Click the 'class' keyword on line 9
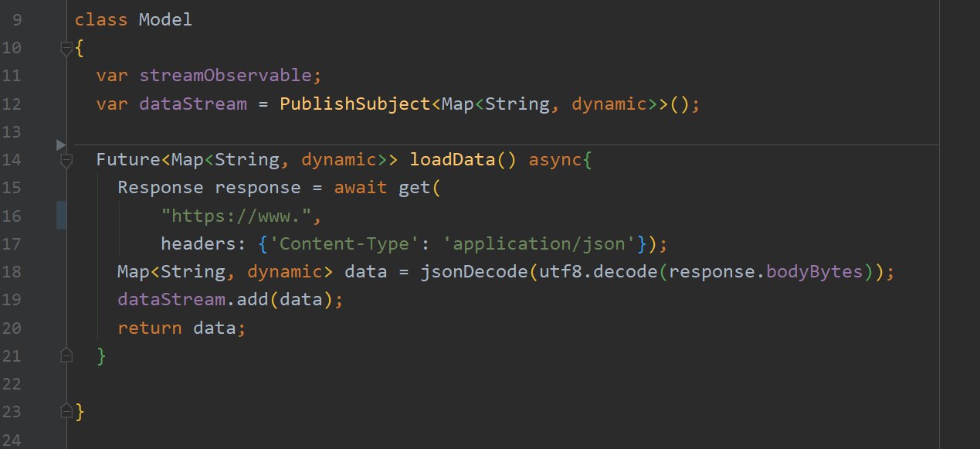This screenshot has width=980, height=449. click(x=101, y=20)
